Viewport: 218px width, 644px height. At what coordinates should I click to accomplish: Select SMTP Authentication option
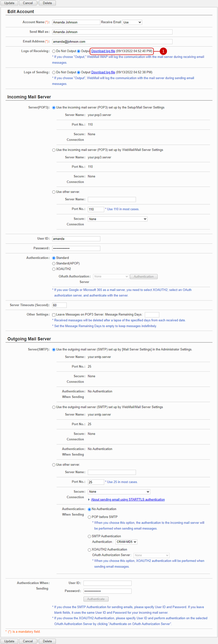89,536
